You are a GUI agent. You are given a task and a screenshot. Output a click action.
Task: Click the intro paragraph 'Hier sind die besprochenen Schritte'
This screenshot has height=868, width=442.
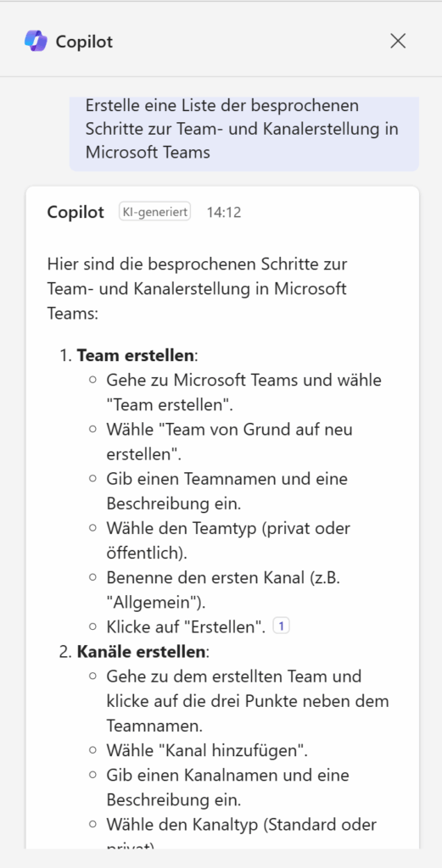click(x=197, y=289)
